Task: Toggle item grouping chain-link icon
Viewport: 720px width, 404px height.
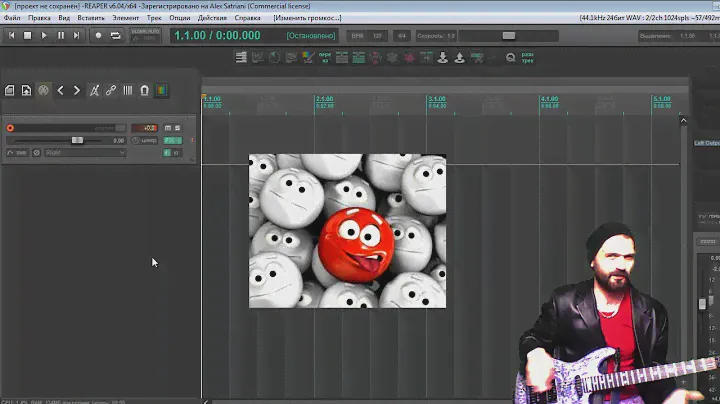Action: [111, 90]
